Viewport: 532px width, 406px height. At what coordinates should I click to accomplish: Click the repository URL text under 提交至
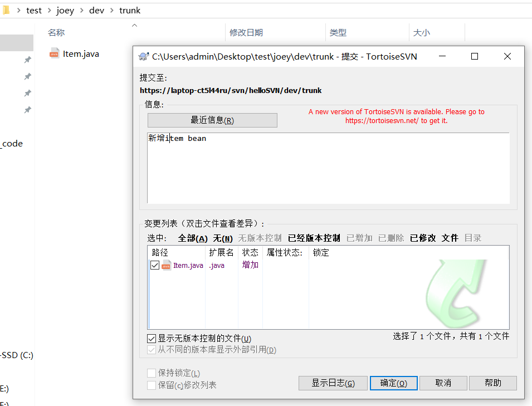(231, 91)
